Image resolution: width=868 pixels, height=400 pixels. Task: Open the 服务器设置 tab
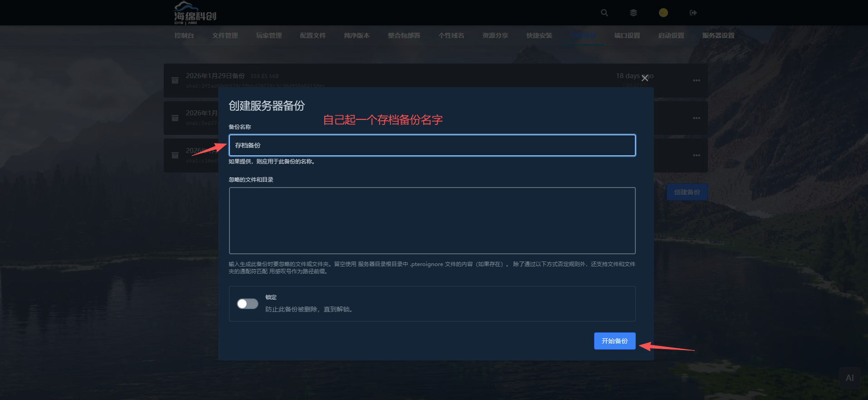tap(718, 35)
